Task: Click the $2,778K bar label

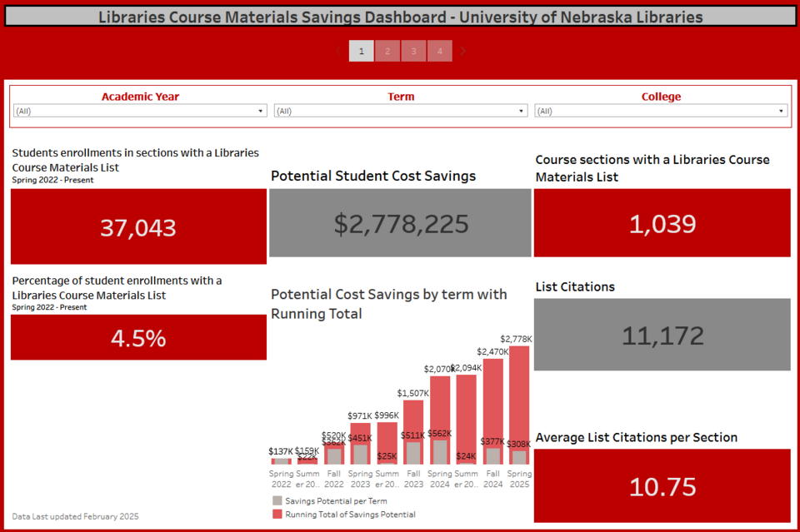Action: tap(516, 339)
